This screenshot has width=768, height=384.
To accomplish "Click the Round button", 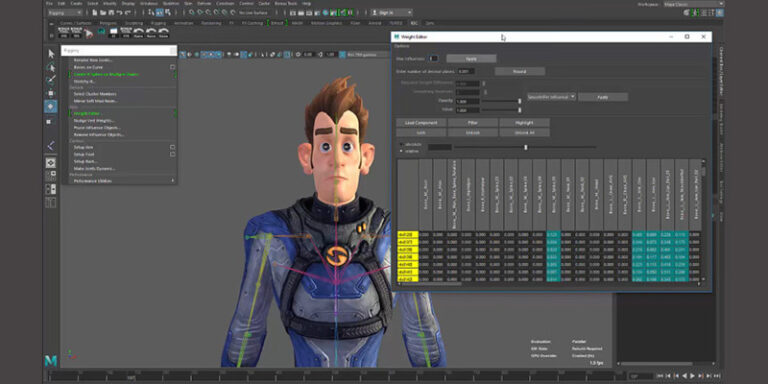I will point(520,71).
